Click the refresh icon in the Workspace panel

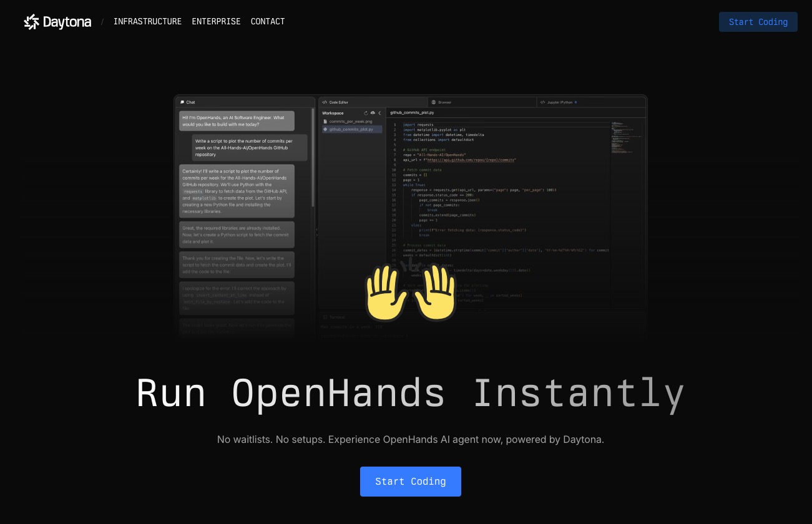[366, 113]
